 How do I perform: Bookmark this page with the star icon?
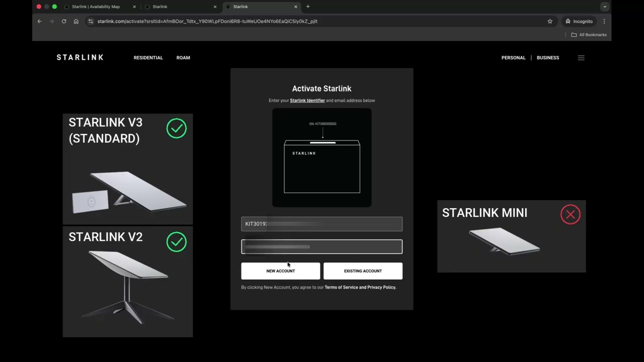[x=550, y=21]
